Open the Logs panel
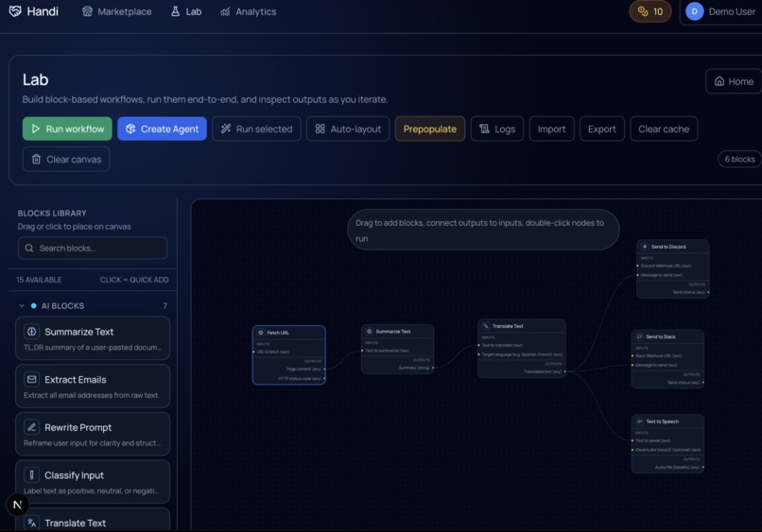The width and height of the screenshot is (762, 532). pyautogui.click(x=497, y=129)
